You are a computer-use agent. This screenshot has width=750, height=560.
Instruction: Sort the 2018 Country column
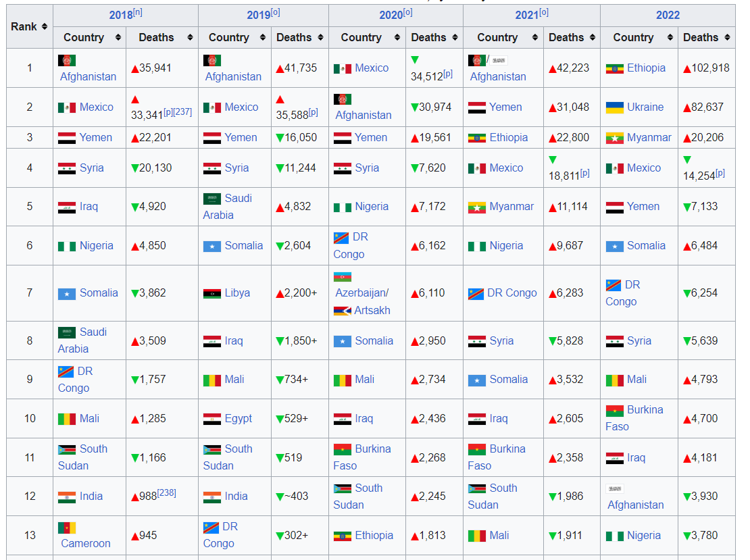coord(118,37)
